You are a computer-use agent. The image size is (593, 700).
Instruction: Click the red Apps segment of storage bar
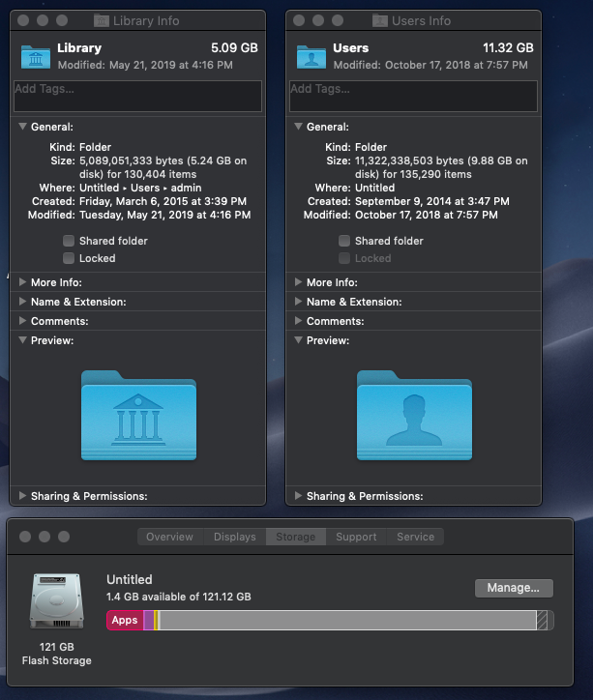125,620
